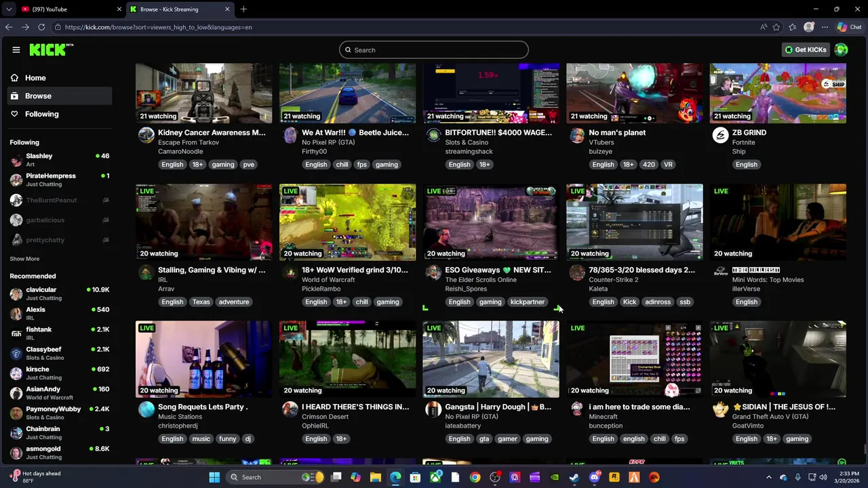Toggle the browser read aloud icon
Viewport: 868px width, 488px height.
(x=764, y=27)
